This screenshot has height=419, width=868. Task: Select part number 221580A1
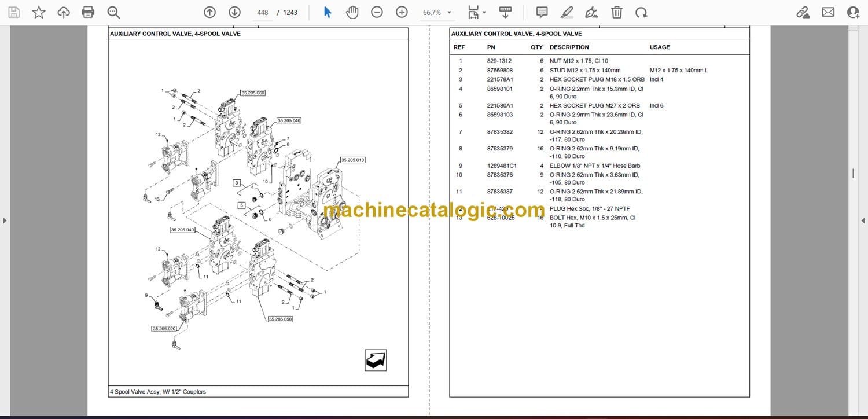tap(500, 106)
